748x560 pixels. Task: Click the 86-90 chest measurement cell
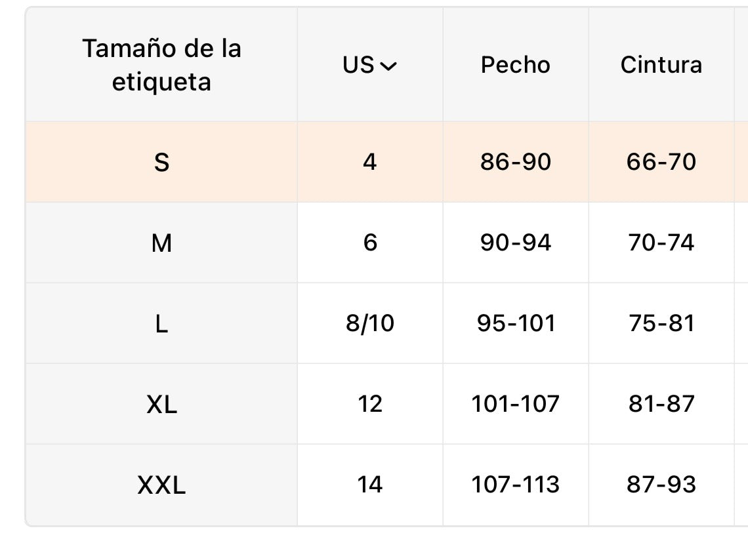click(x=516, y=162)
